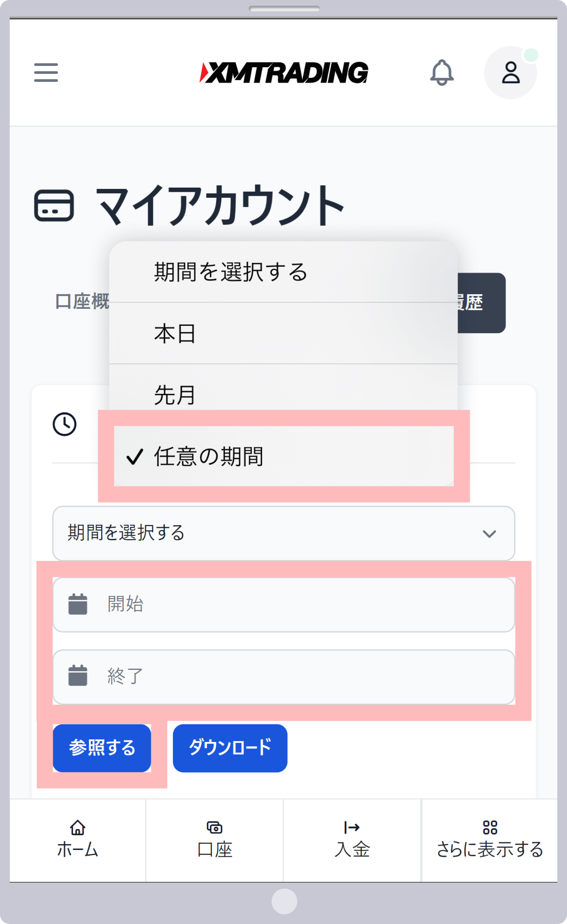Screen dimensions: 567x924
Task: Choose 期間を選択する at the list top
Action: pyautogui.click(x=231, y=272)
